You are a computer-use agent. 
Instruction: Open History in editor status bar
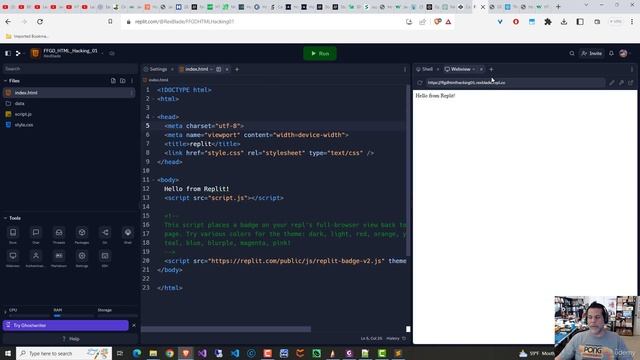pos(396,338)
